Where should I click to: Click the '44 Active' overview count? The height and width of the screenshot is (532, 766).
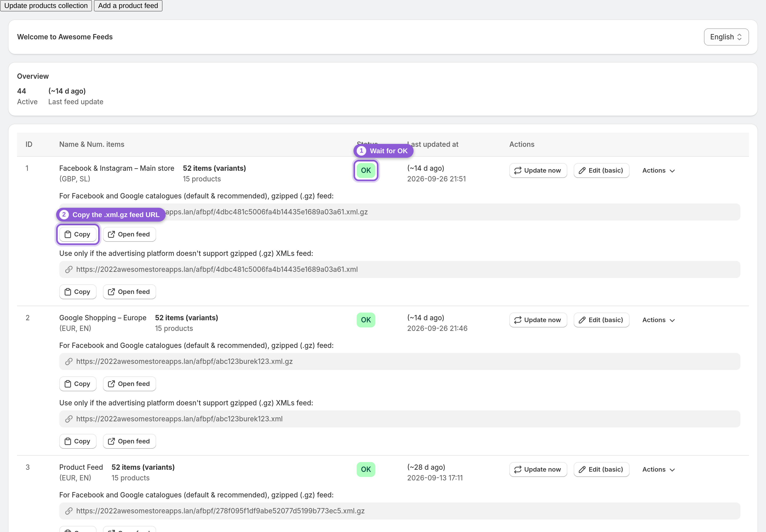point(27,96)
